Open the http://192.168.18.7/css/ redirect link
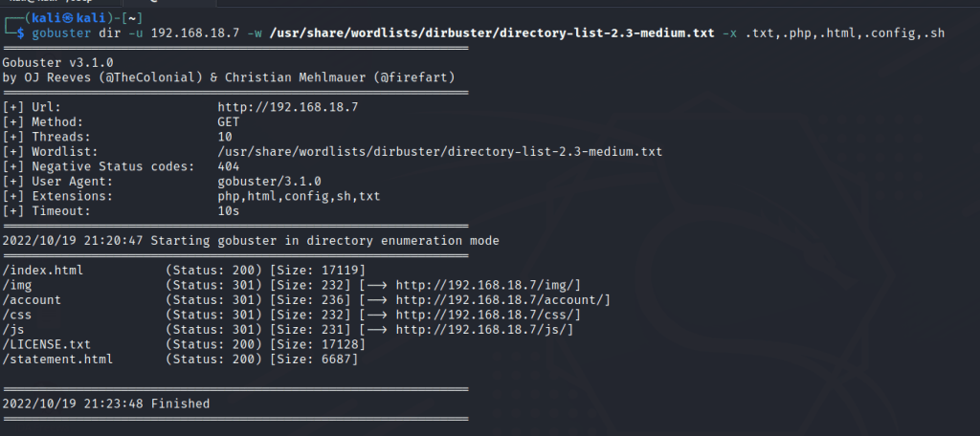Viewport: 980px width, 436px height. [488, 315]
